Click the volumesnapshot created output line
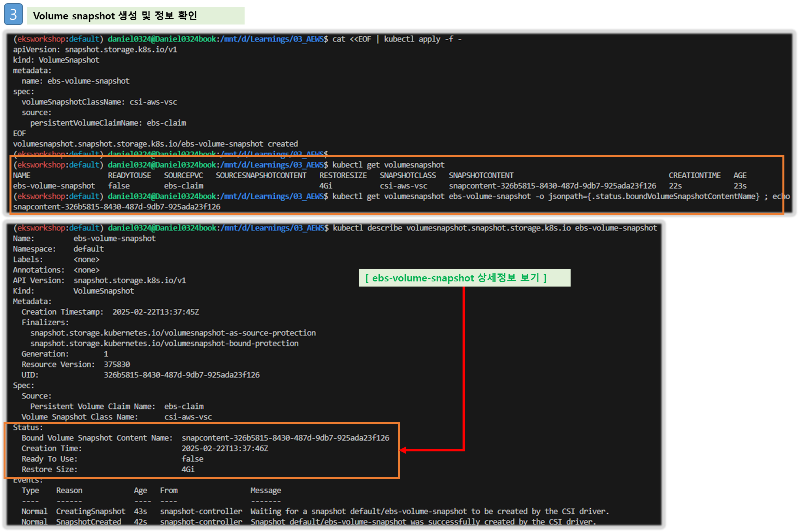This screenshot has width=799, height=532. tap(155, 144)
